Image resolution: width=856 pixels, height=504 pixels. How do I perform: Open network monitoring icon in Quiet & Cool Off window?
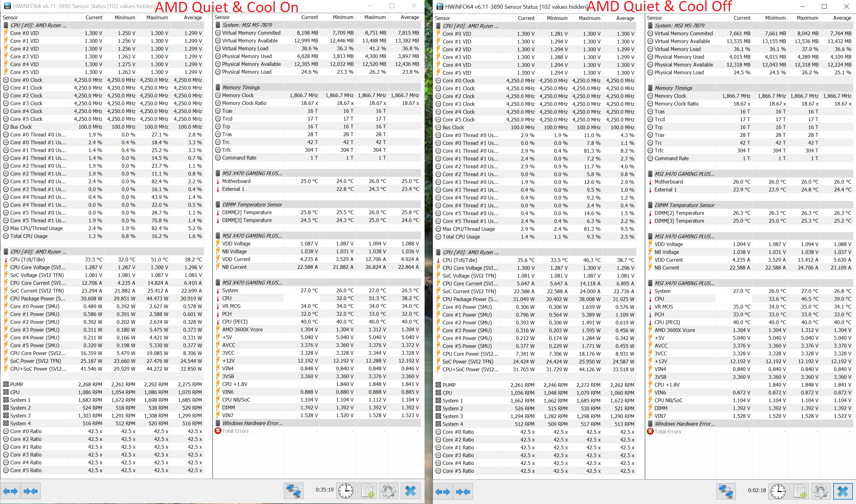click(726, 492)
